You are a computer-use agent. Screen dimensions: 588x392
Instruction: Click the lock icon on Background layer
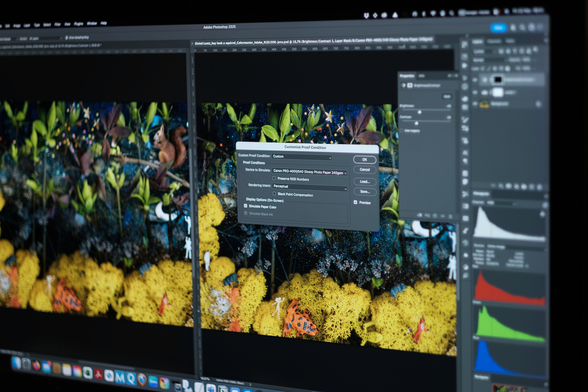point(538,104)
